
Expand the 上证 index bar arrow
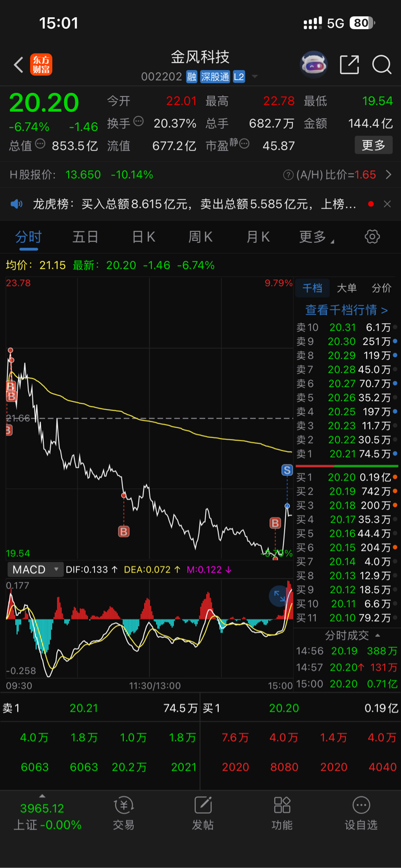tap(42, 796)
